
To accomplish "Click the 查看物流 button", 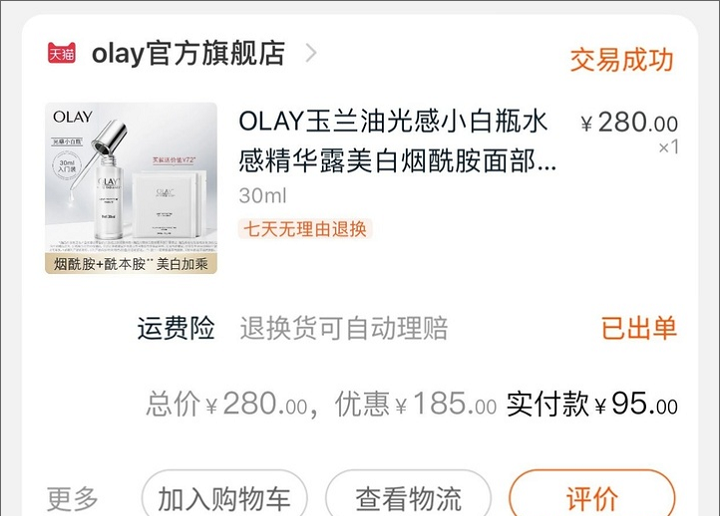I will click(408, 495).
